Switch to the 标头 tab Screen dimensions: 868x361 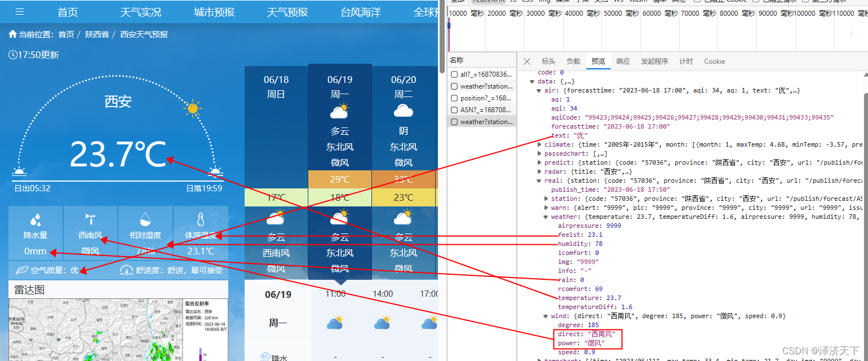(x=548, y=61)
